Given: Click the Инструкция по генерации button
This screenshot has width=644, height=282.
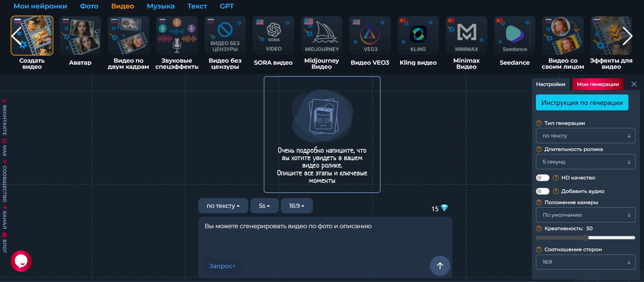Looking at the screenshot, I should pos(582,103).
